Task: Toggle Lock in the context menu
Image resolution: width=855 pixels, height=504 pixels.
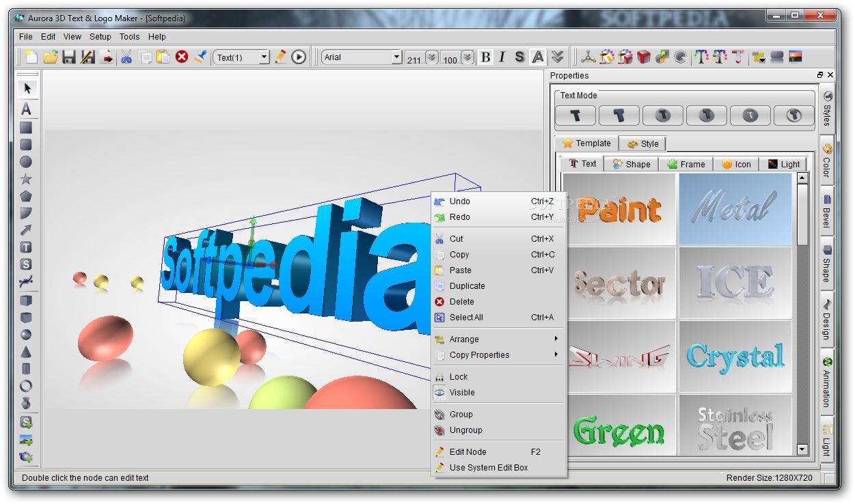Action: [500, 377]
